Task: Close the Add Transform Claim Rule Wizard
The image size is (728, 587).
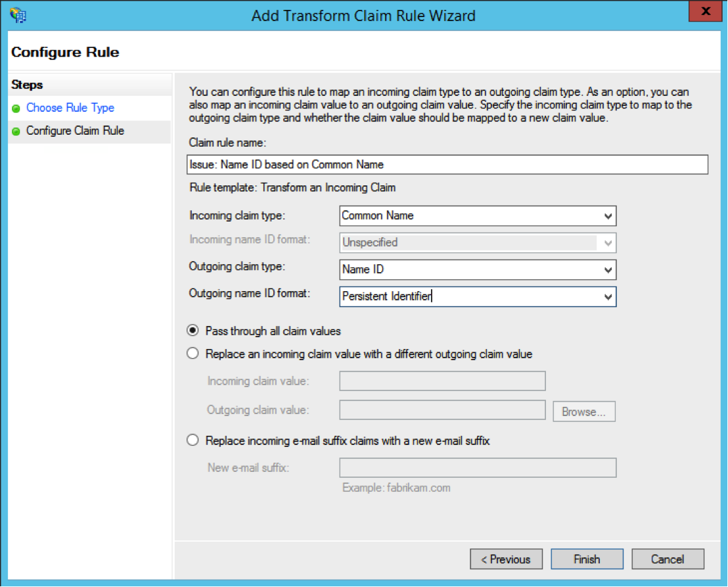Action: [705, 11]
